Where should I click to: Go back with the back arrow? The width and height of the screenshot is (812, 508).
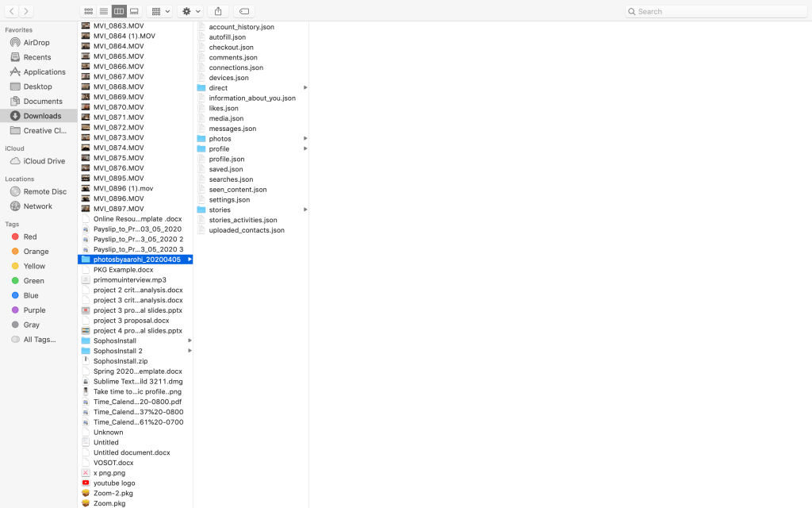click(12, 11)
